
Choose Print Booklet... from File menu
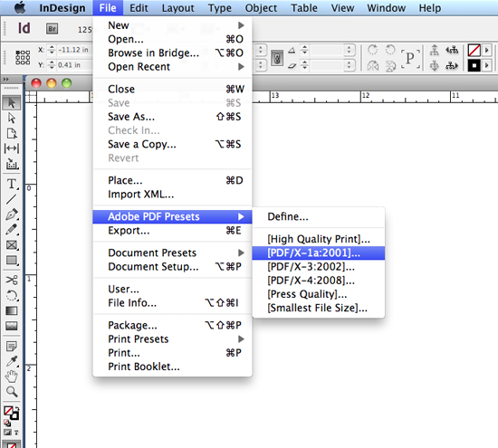172,367
